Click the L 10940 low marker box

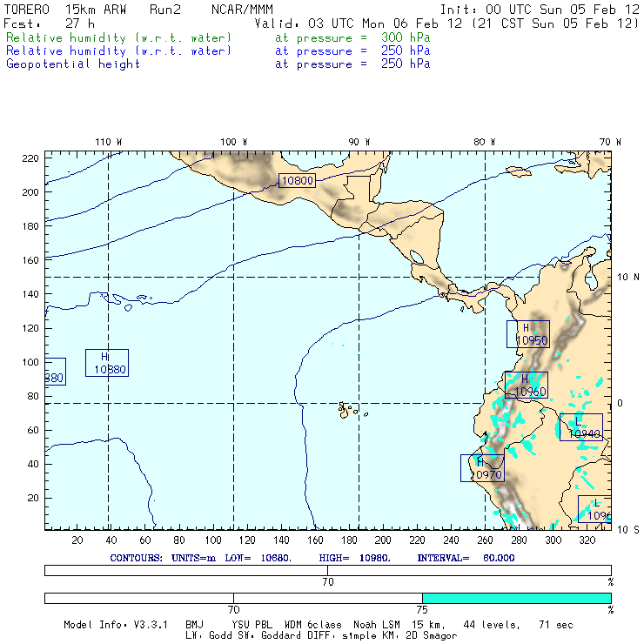coord(581,427)
